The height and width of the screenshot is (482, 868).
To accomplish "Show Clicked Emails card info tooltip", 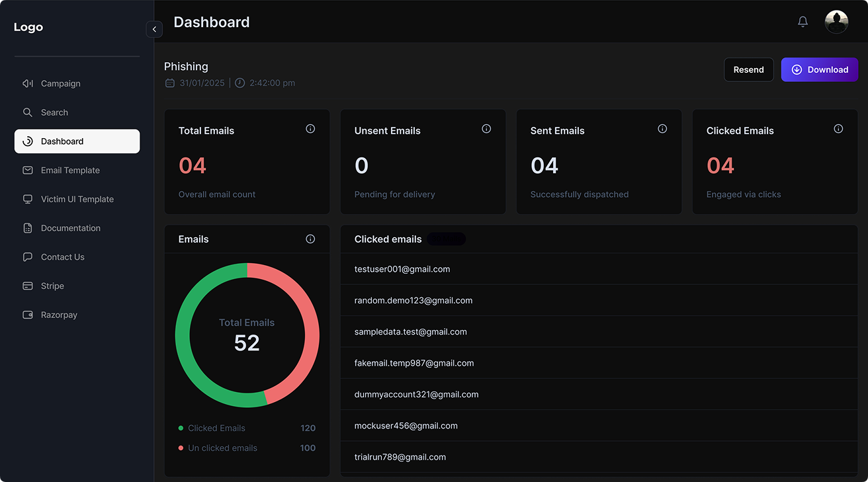I will click(x=838, y=128).
